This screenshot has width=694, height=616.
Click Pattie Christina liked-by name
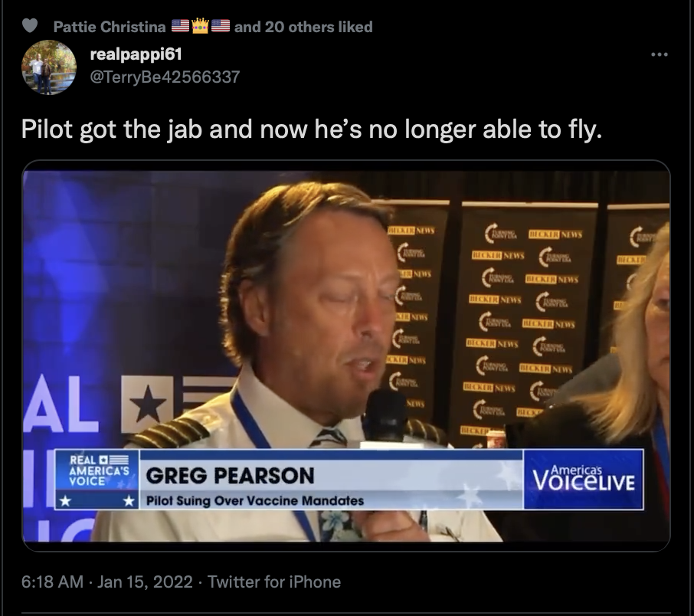110,27
